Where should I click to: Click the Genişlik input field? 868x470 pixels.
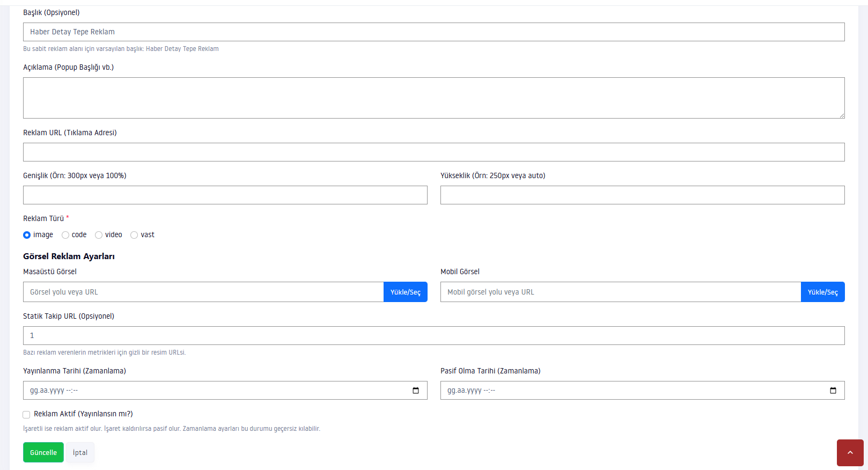tap(225, 195)
